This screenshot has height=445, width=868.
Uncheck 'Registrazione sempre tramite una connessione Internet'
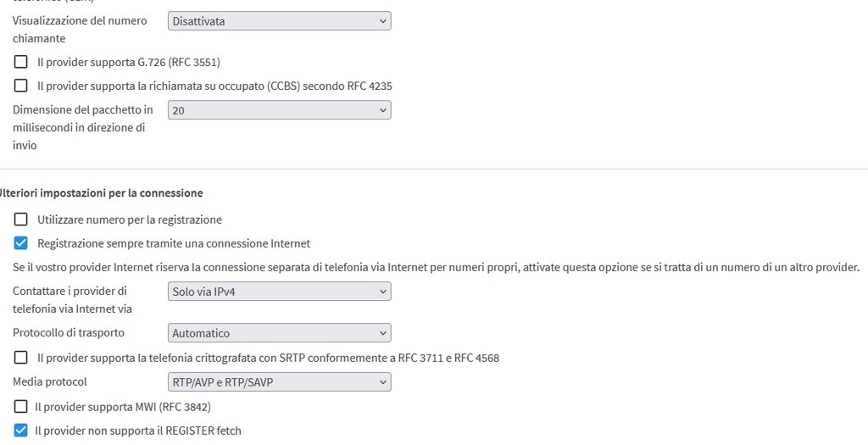(21, 243)
